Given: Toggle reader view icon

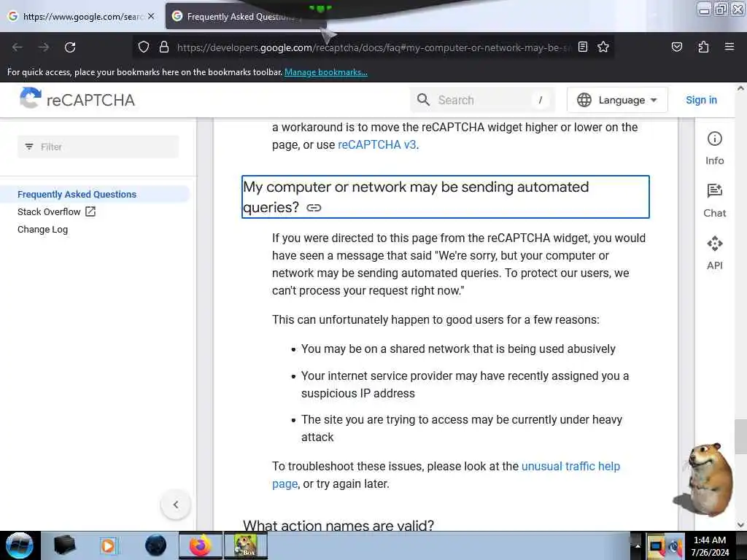Looking at the screenshot, I should click(583, 47).
